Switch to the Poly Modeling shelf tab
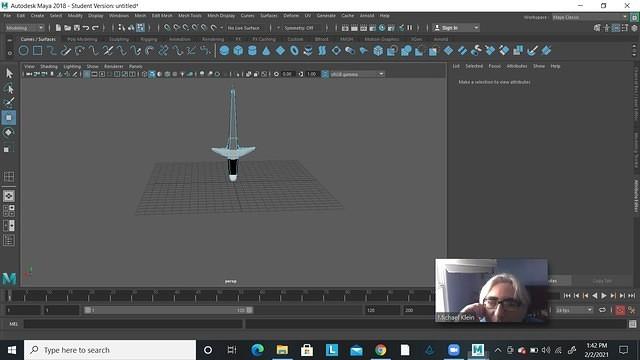The image size is (640, 360). point(82,39)
